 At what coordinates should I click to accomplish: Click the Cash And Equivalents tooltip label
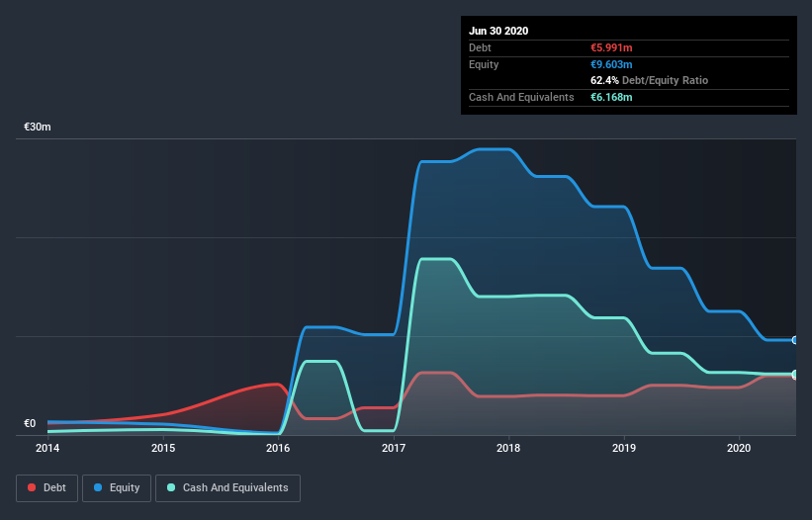click(521, 97)
